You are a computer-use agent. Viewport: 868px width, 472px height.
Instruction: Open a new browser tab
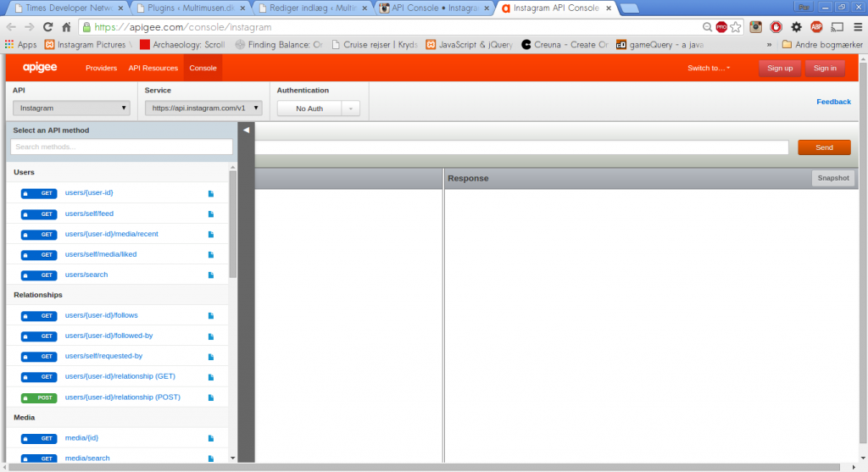[x=630, y=8]
